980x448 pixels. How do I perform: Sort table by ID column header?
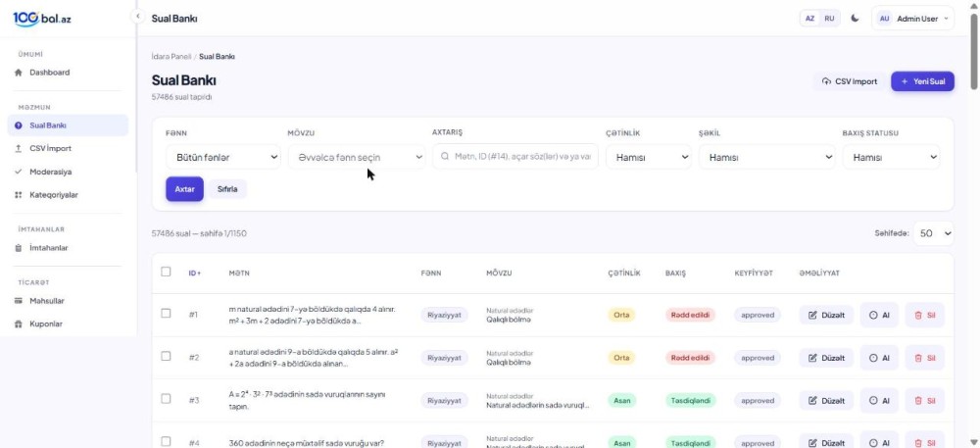[195, 274]
